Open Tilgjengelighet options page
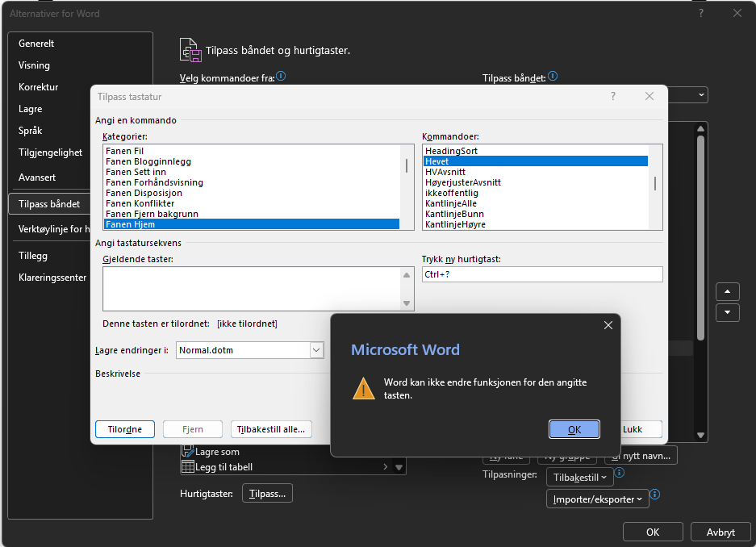Image resolution: width=756 pixels, height=547 pixels. point(50,152)
